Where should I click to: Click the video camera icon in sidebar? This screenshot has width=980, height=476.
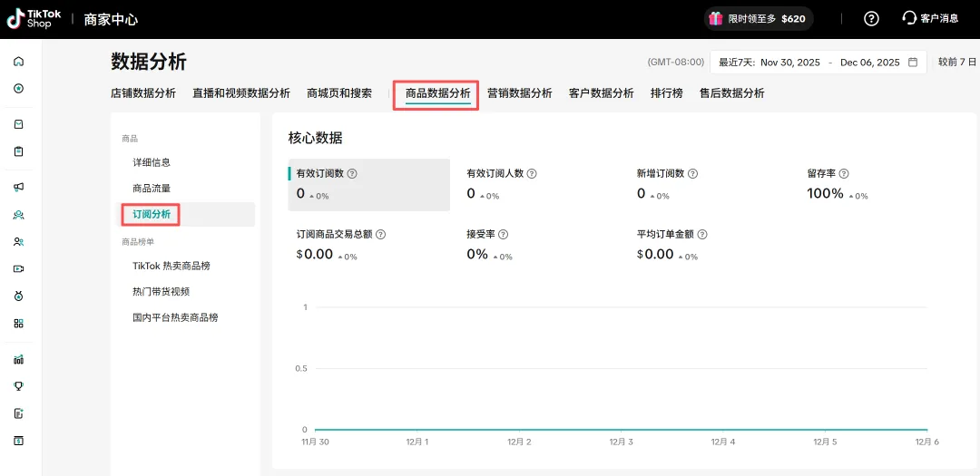click(x=18, y=269)
